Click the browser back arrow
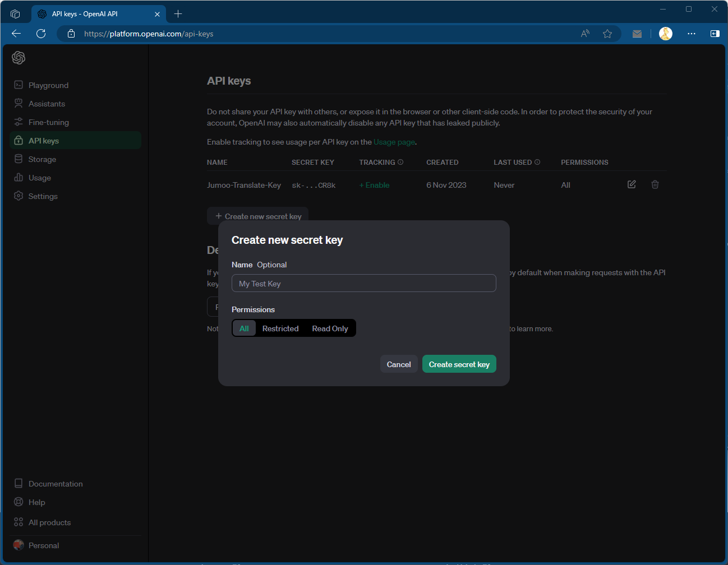Screen dimensions: 728x565 point(16,34)
